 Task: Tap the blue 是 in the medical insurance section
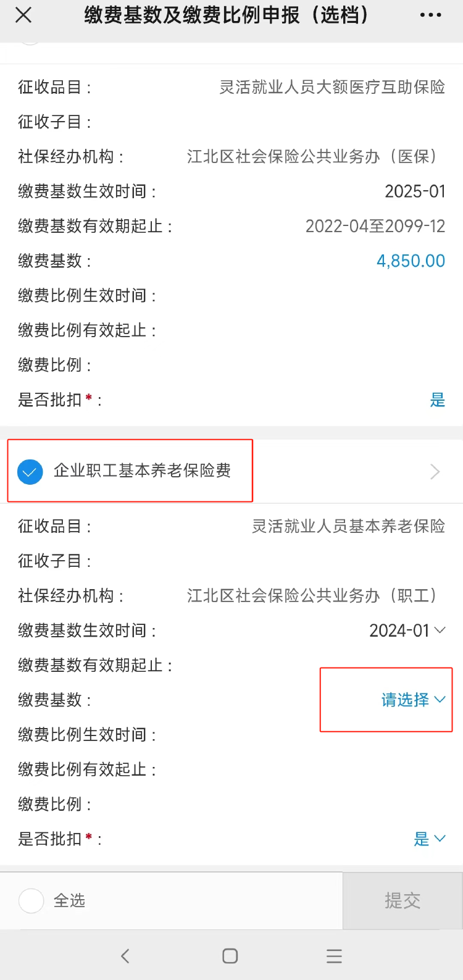(437, 400)
